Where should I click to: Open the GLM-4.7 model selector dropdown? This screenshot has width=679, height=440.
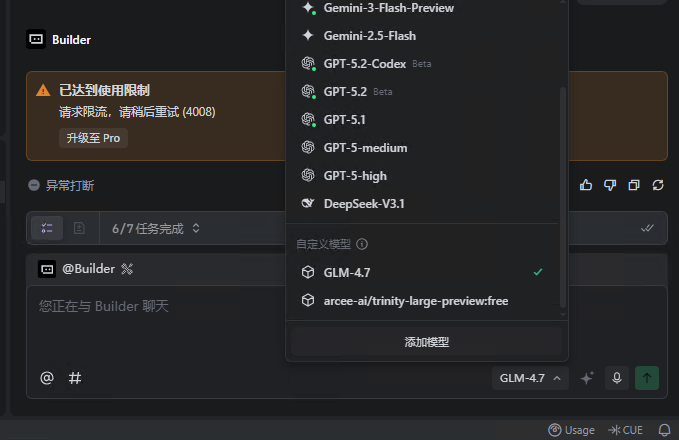click(x=530, y=378)
